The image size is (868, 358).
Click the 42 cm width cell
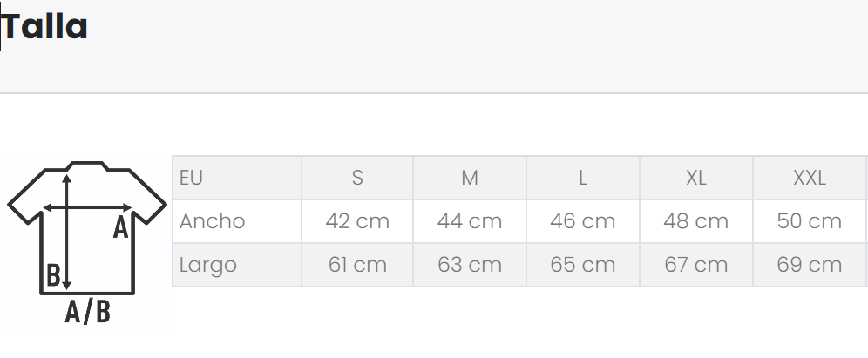[357, 221]
